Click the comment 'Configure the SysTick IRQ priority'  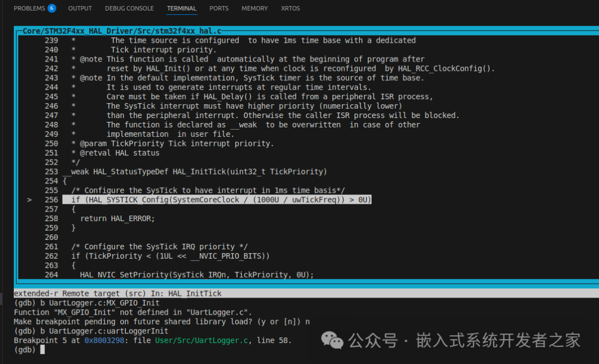point(159,247)
